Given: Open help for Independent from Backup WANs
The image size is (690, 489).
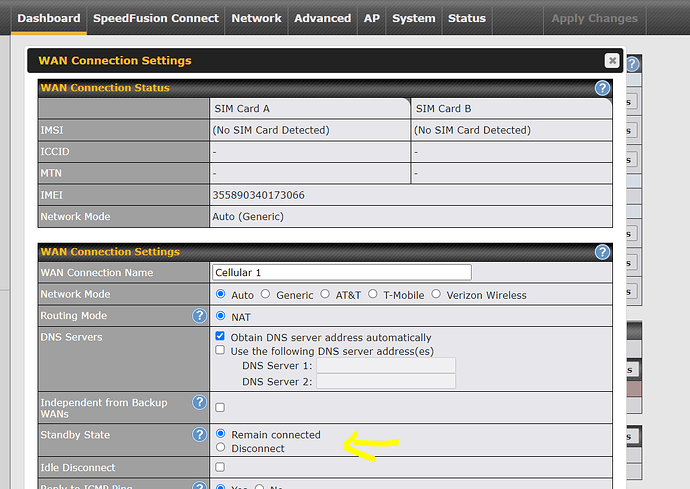Looking at the screenshot, I should click(x=199, y=403).
